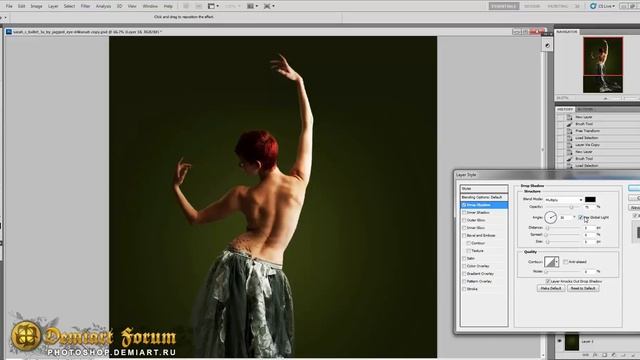The image size is (640, 360).
Task: Open the Select menu
Action: [69, 6]
